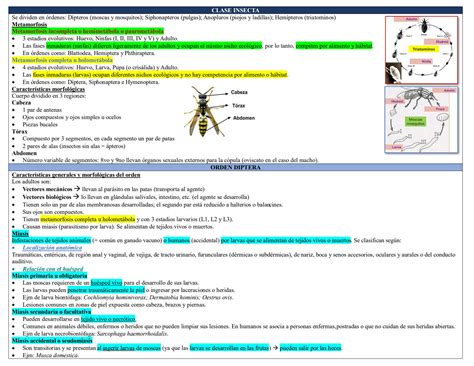Click the Abdomen label on wasp diagram
Image resolution: width=474 pixels, height=366 pixels.
point(244,118)
